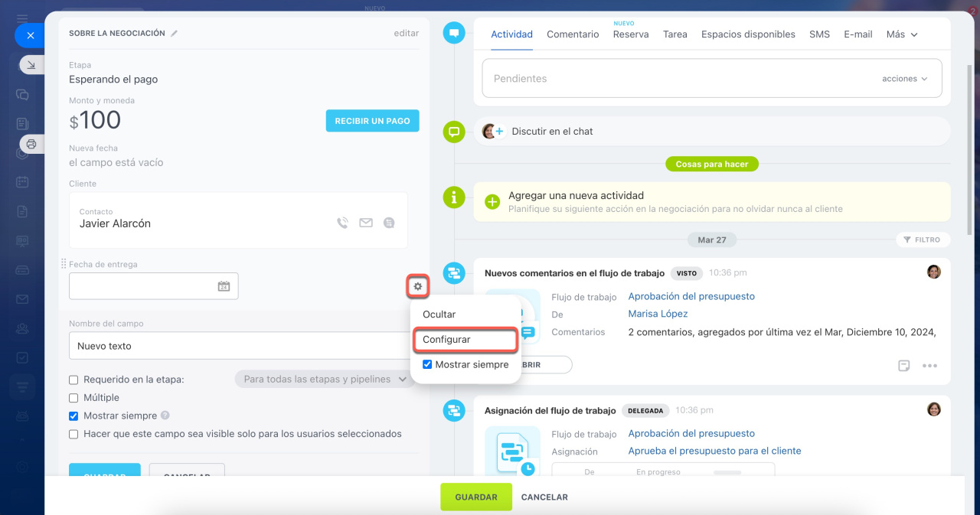
Task: Click the email icon on contact card
Action: (366, 223)
